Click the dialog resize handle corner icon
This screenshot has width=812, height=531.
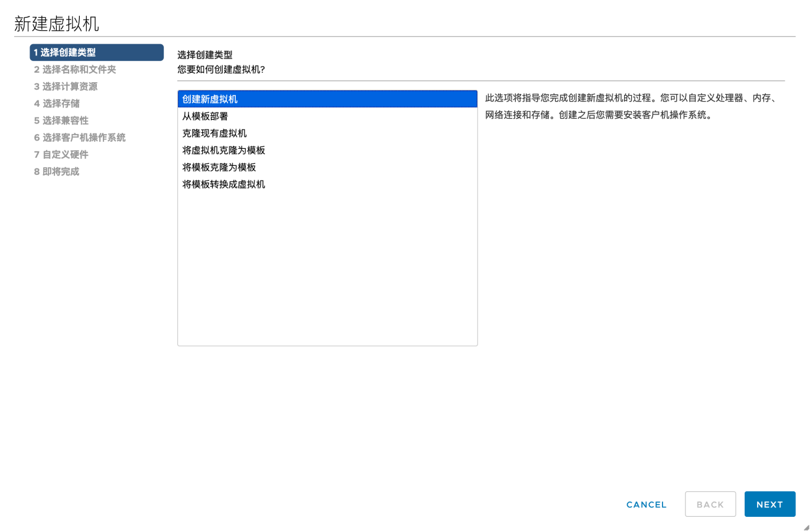click(806, 527)
